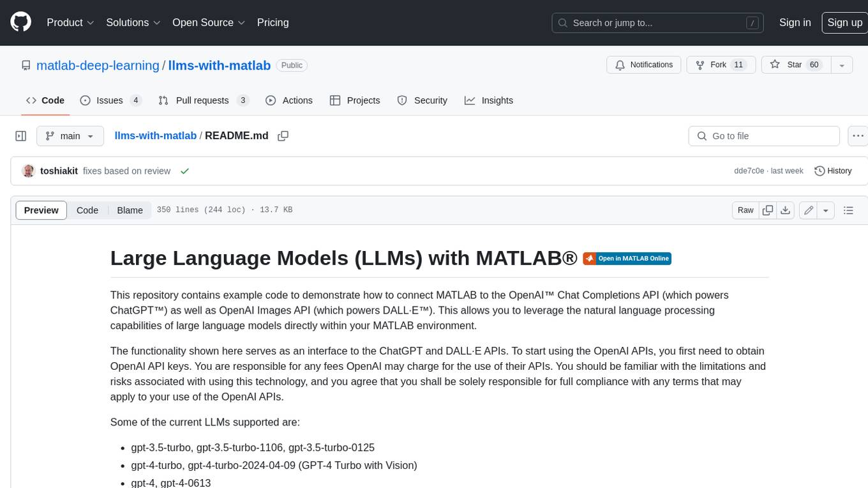Viewport: 868px width, 488px height.
Task: Click the Star count 60
Action: [x=814, y=65]
